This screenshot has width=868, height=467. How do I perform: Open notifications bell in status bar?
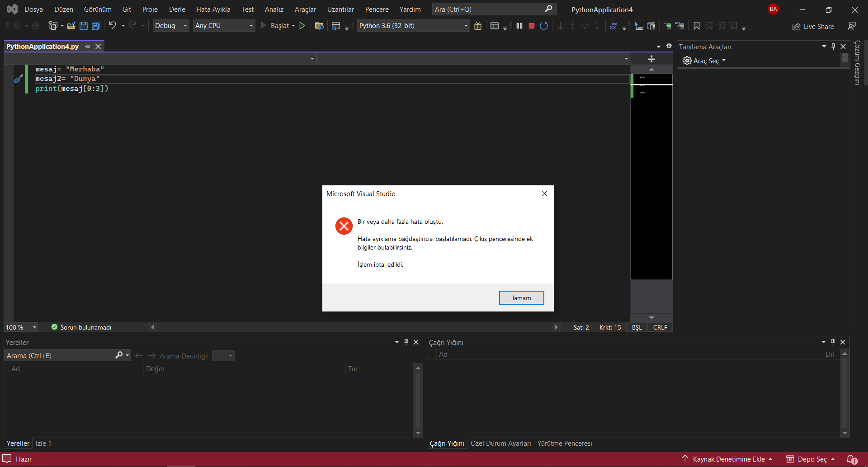(x=852, y=459)
